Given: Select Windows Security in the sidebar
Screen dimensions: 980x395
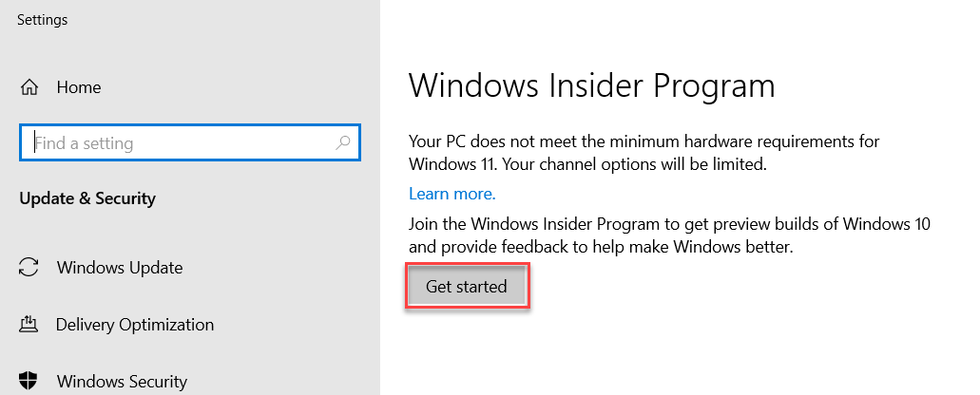Looking at the screenshot, I should tap(122, 382).
